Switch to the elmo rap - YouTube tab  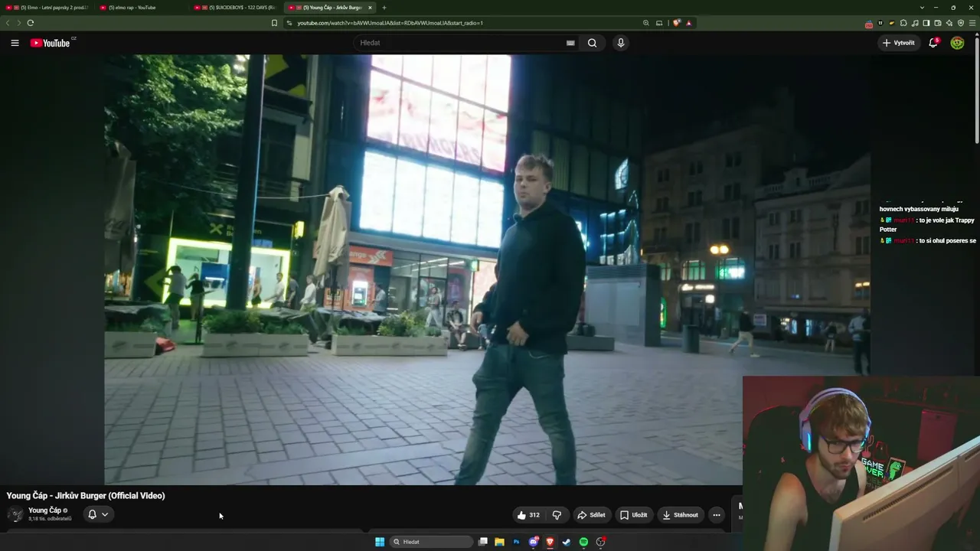(x=142, y=8)
